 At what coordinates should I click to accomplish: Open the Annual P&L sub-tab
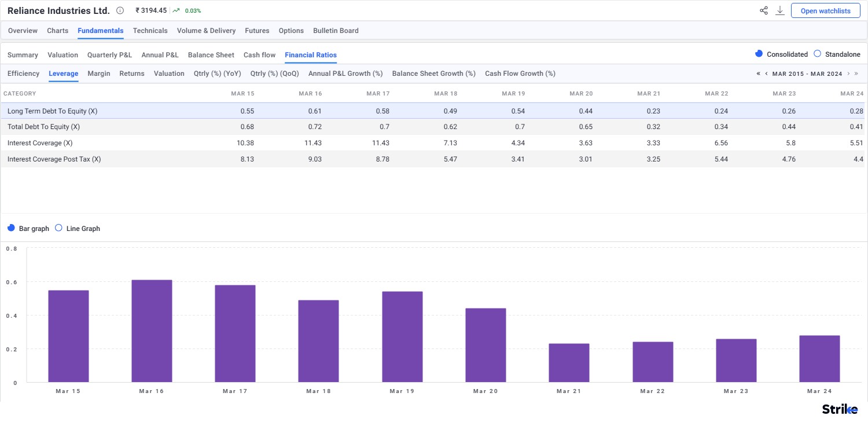click(x=160, y=55)
